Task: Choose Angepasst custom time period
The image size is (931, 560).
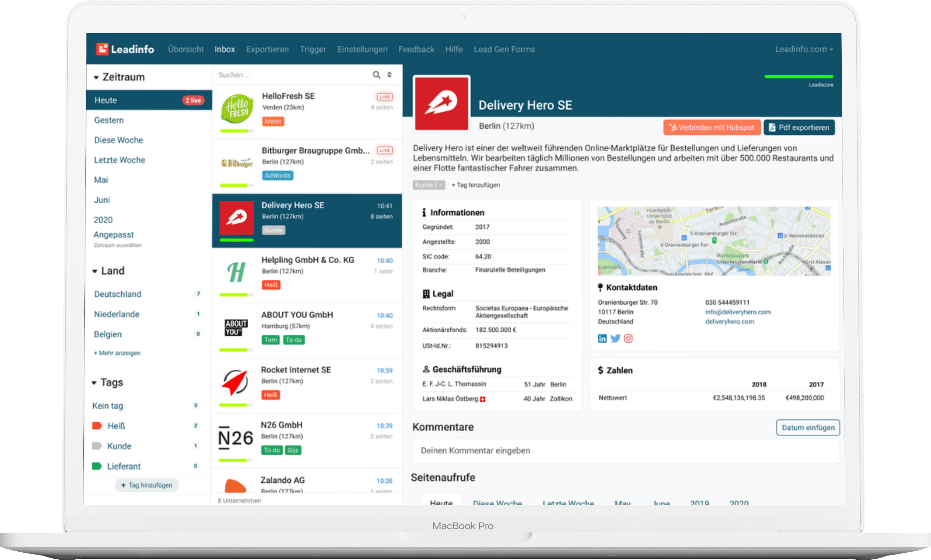Action: pos(114,234)
